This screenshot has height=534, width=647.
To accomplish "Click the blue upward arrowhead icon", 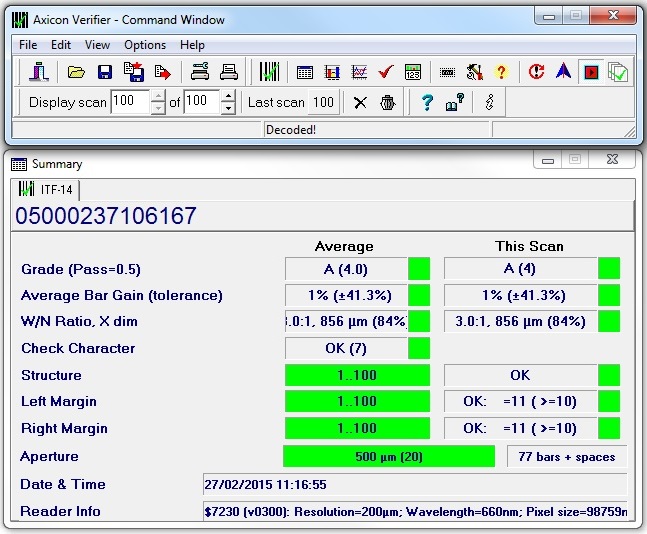I will [563, 71].
